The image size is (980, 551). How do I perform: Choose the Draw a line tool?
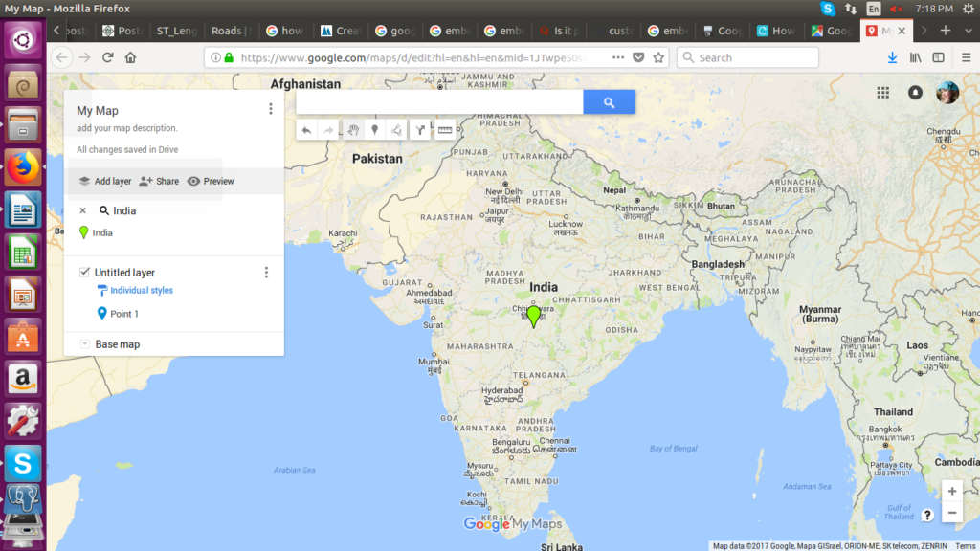click(x=396, y=130)
